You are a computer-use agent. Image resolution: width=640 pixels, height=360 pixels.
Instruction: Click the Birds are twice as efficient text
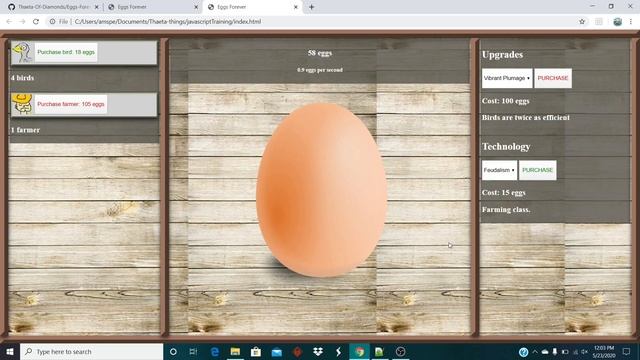(x=526, y=118)
